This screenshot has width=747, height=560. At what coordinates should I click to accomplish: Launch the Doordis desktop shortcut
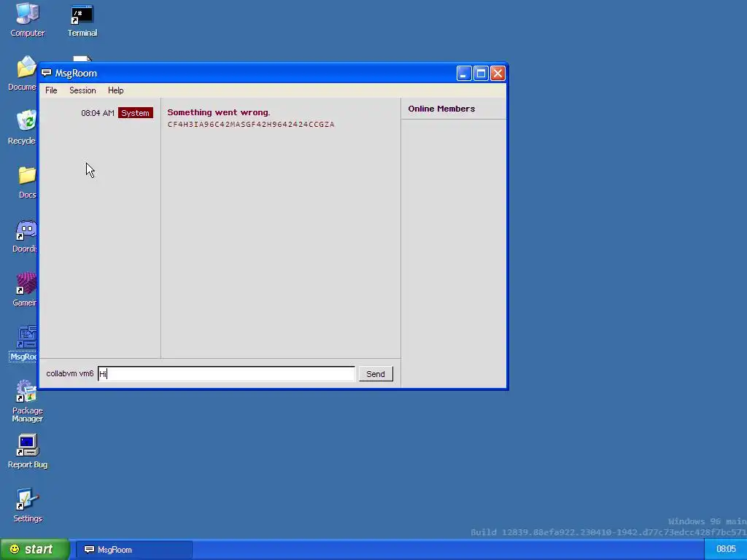(x=25, y=236)
